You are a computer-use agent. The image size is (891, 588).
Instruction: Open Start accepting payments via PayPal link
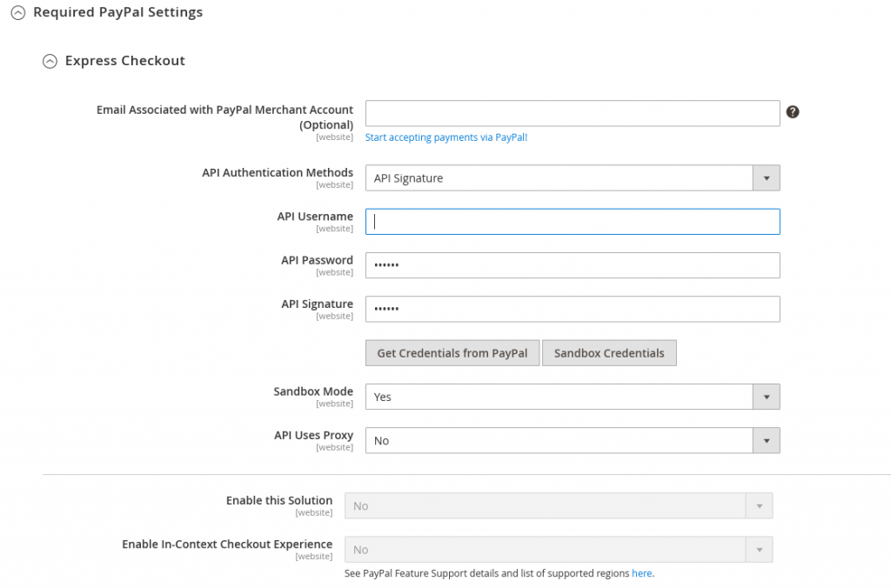[x=446, y=137]
